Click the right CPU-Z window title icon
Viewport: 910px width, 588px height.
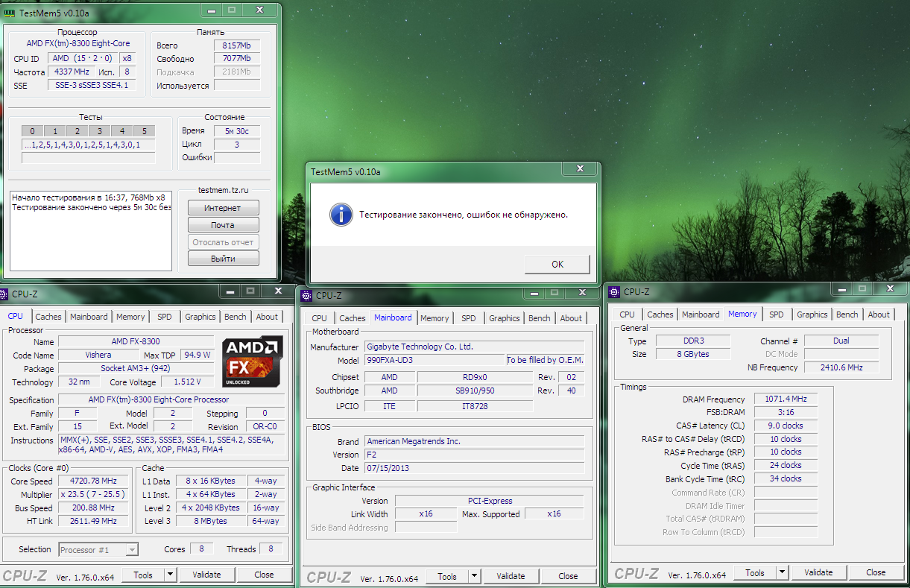616,292
